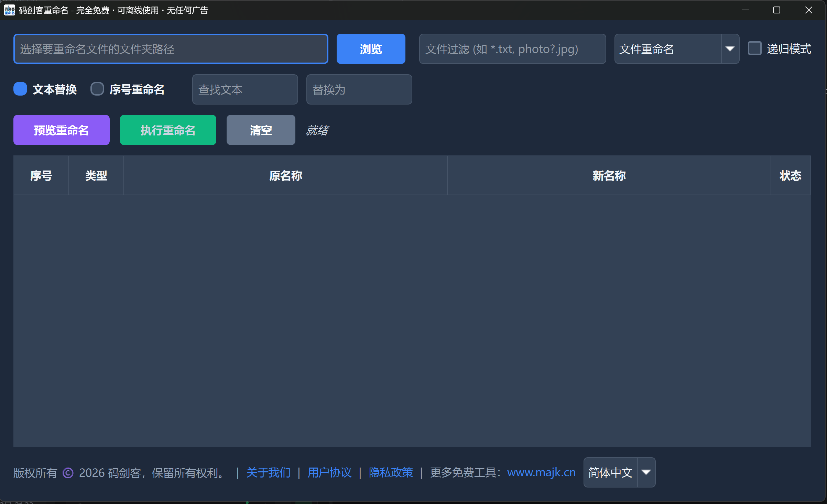Click the 序号 column header
The height and width of the screenshot is (504, 827).
coord(41,176)
